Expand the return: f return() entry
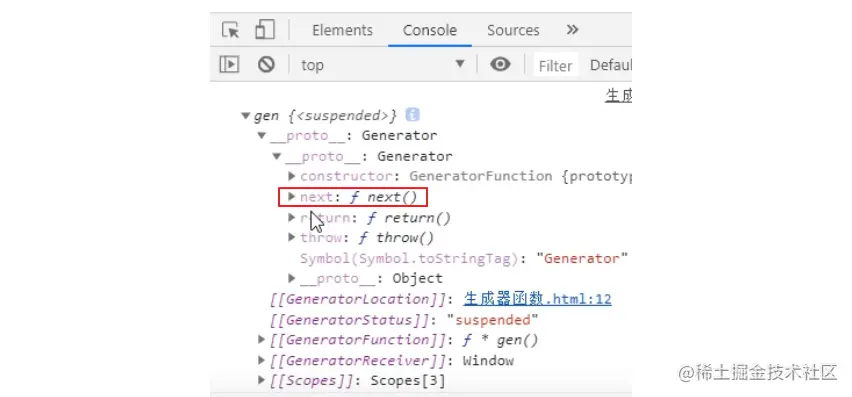Image resolution: width=852 pixels, height=397 pixels. tap(292, 218)
